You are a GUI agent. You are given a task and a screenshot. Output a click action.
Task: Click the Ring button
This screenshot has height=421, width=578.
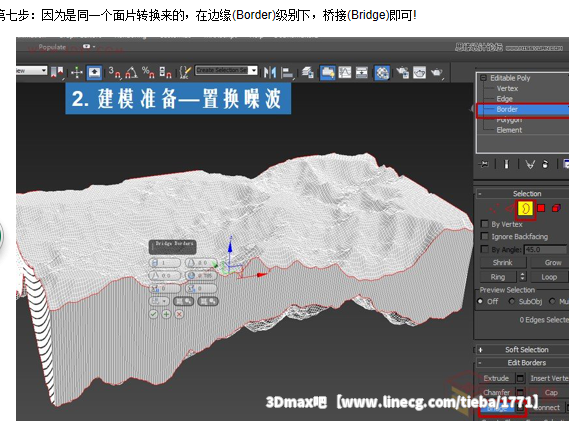pyautogui.click(x=498, y=277)
